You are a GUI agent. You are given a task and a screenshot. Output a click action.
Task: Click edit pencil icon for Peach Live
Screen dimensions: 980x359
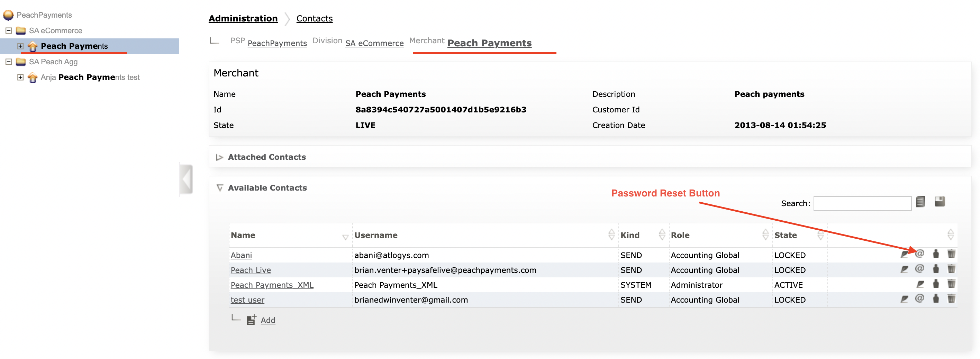(904, 269)
